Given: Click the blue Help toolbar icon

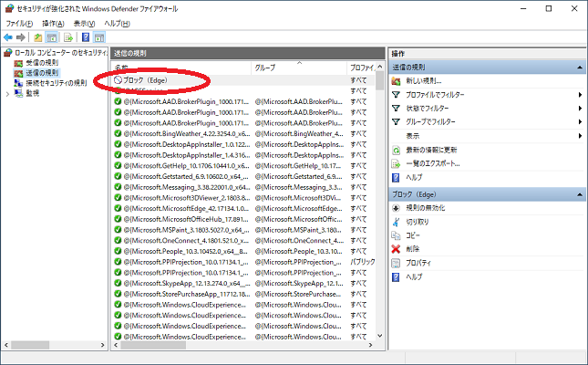Looking at the screenshot, I should click(x=86, y=37).
